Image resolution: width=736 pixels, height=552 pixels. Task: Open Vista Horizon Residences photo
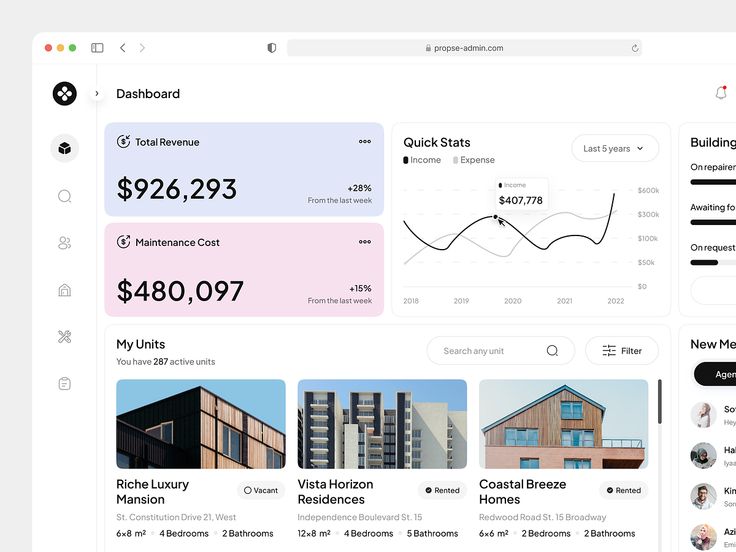(382, 424)
